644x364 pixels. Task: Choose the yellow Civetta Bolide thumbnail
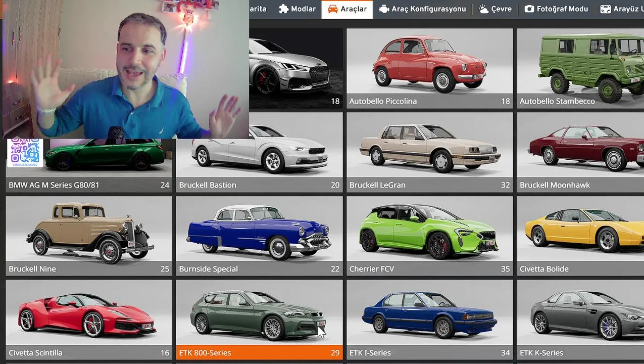[x=580, y=230]
